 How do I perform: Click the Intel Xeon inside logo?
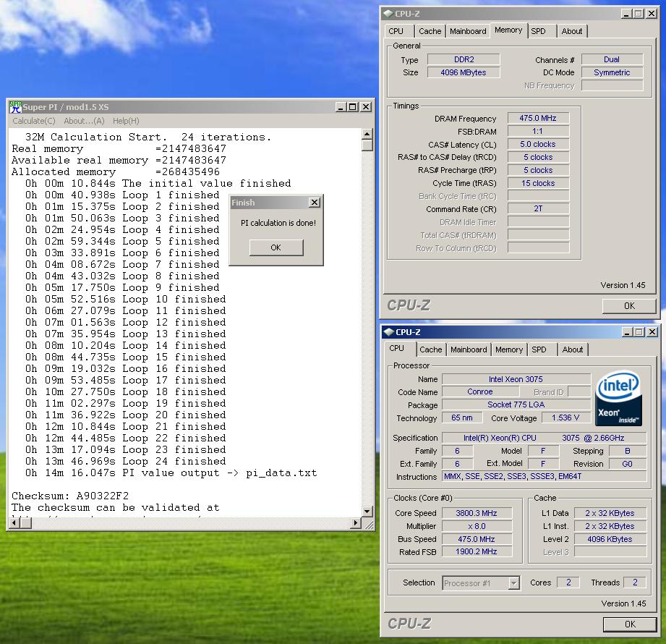point(618,398)
